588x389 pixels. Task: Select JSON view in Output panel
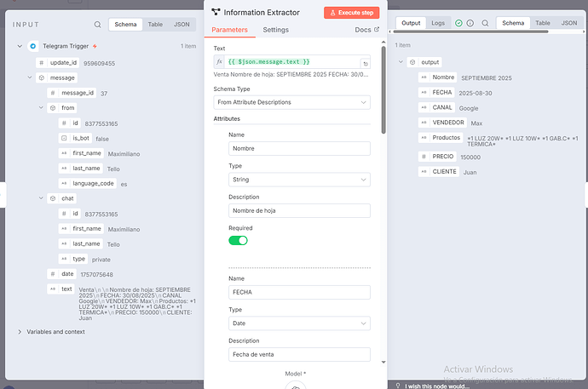[569, 23]
